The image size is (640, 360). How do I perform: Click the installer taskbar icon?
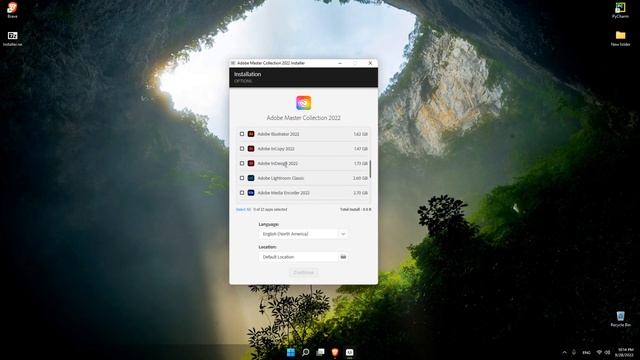(x=350, y=352)
